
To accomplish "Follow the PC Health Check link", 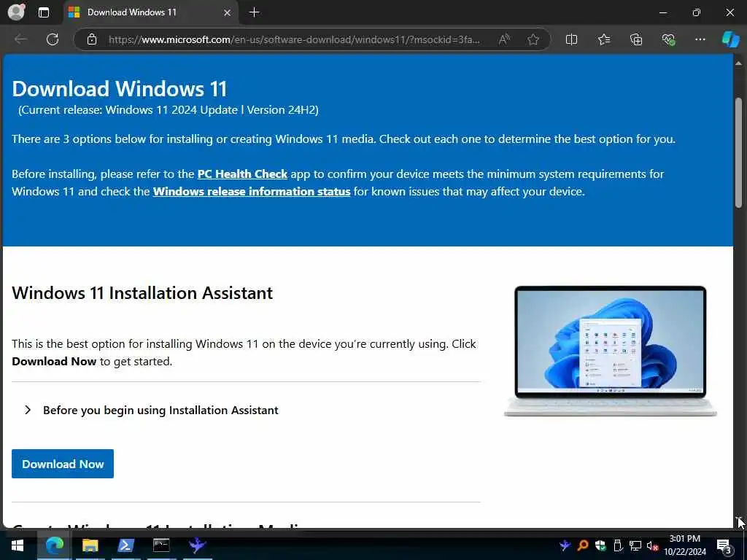I will point(242,174).
